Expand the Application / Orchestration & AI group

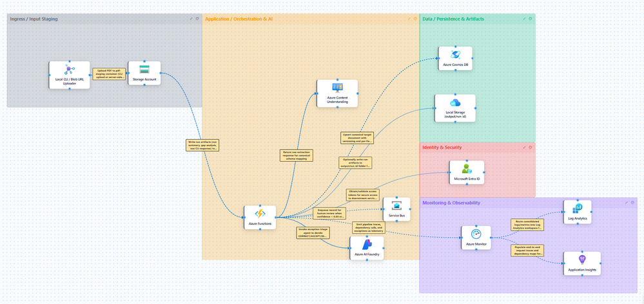[409, 19]
